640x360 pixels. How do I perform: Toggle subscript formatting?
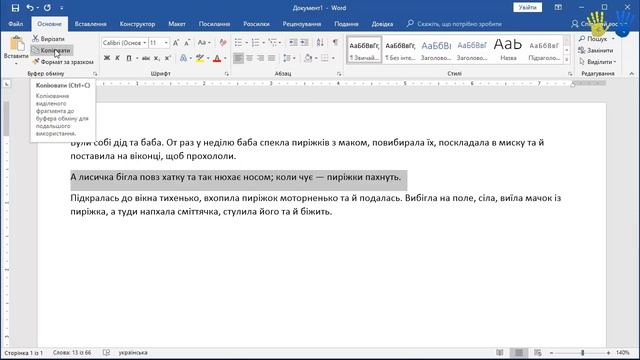157,58
